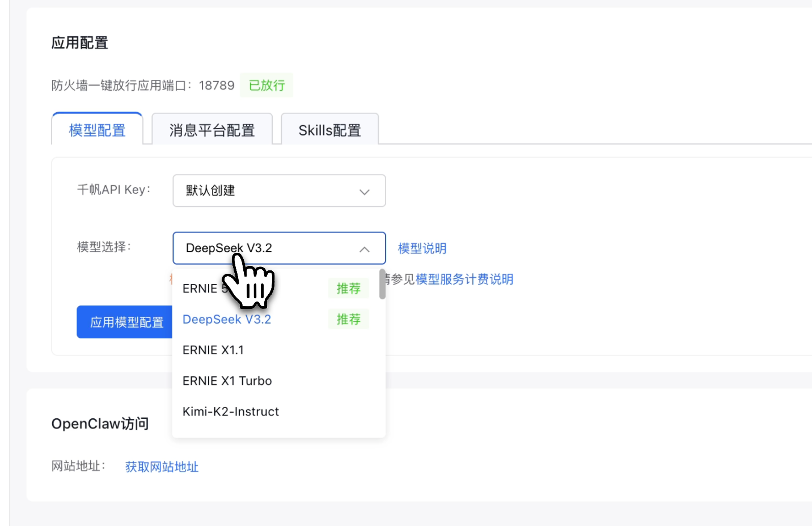This screenshot has width=812, height=526.
Task: Open the Skills配置 tab
Action: coord(329,130)
